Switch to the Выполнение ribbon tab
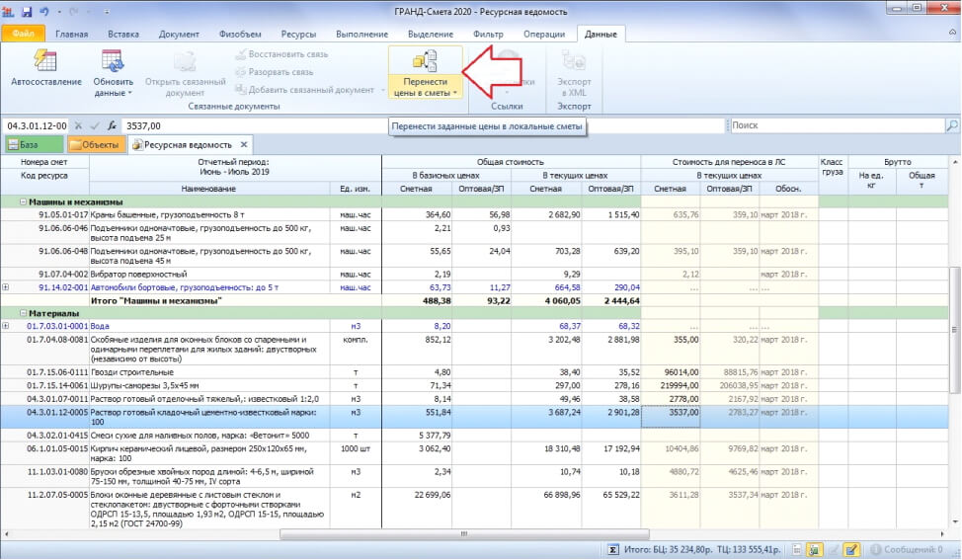 (361, 35)
